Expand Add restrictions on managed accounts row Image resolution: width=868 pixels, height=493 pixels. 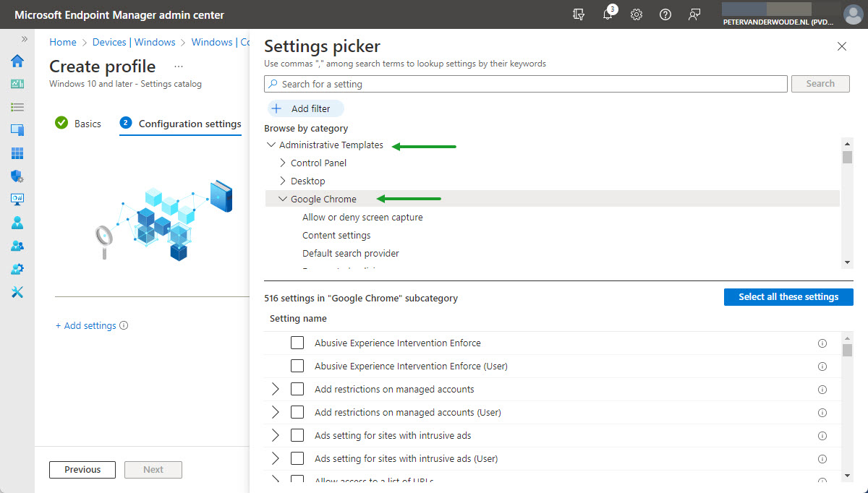[x=275, y=389]
